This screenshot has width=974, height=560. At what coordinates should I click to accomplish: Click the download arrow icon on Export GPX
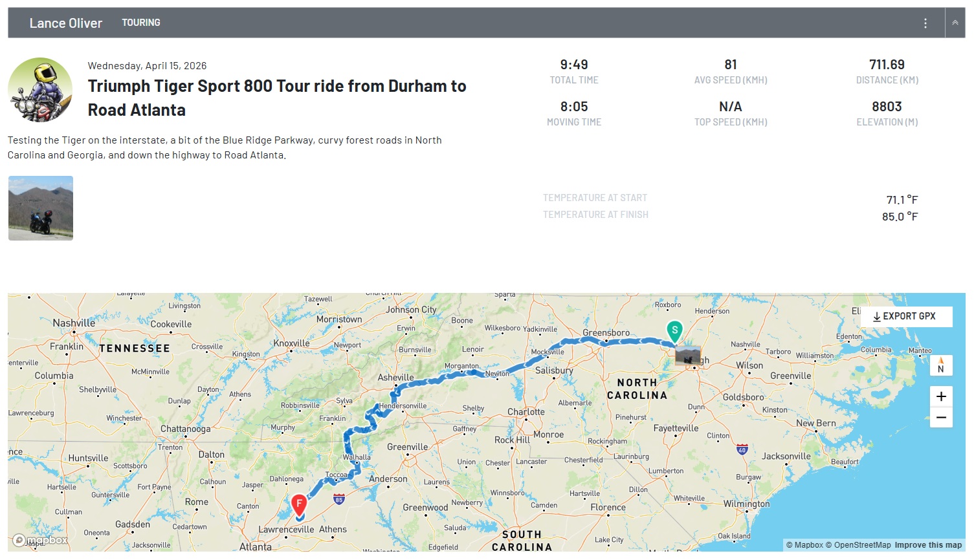(x=877, y=316)
